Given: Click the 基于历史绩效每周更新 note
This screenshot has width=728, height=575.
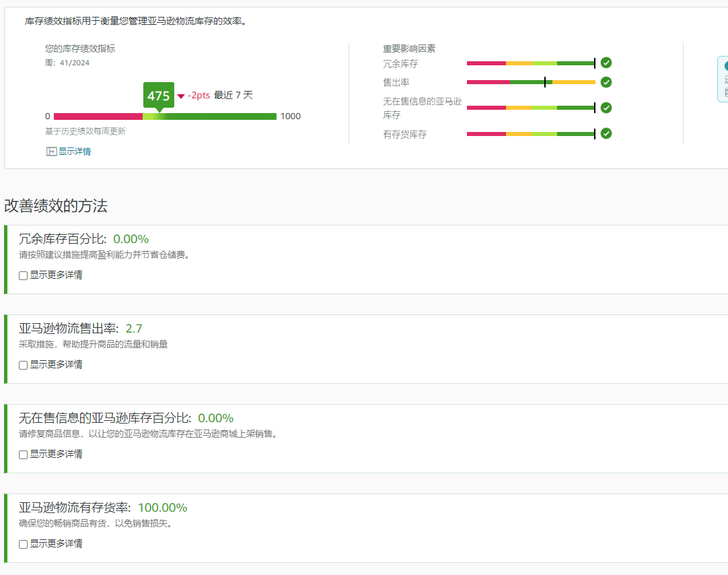Looking at the screenshot, I should [85, 131].
